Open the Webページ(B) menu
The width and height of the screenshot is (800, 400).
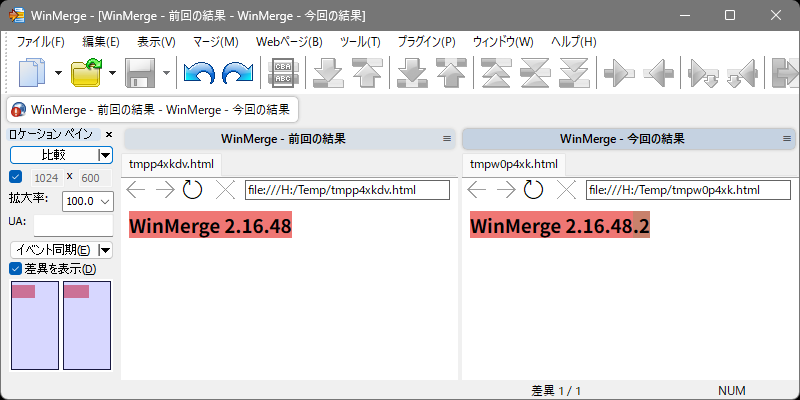point(289,42)
